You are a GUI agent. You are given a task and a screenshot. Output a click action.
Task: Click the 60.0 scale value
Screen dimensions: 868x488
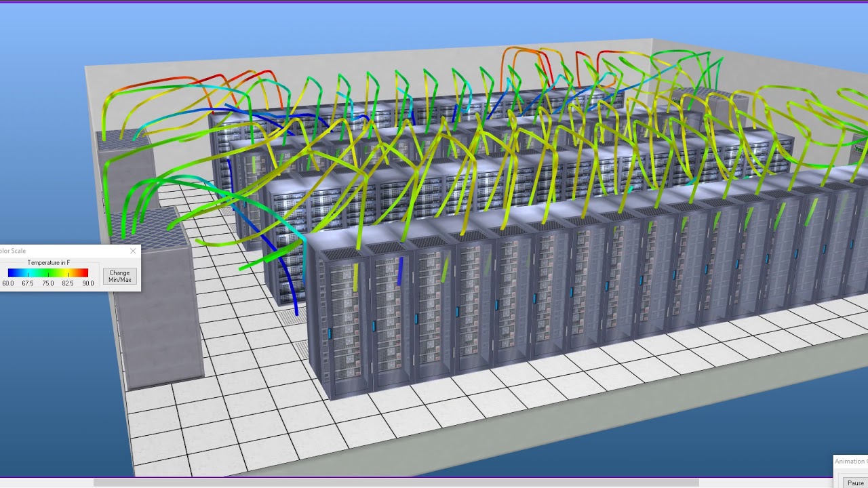pos(7,283)
